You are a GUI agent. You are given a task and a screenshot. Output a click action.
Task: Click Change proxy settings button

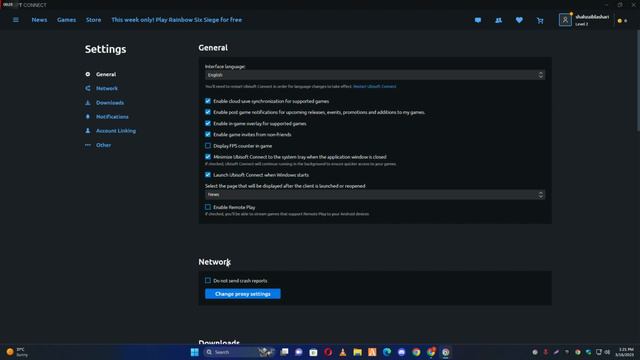[242, 294]
